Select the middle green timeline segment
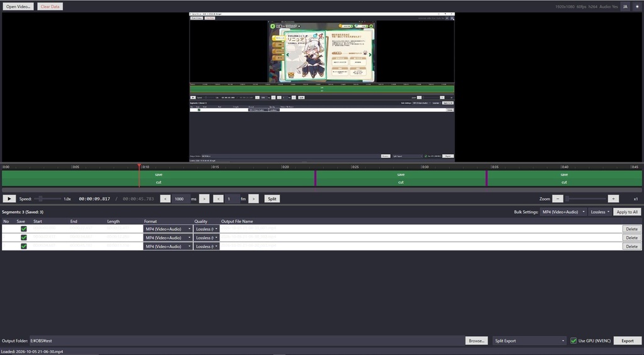644x355 pixels. (401, 178)
